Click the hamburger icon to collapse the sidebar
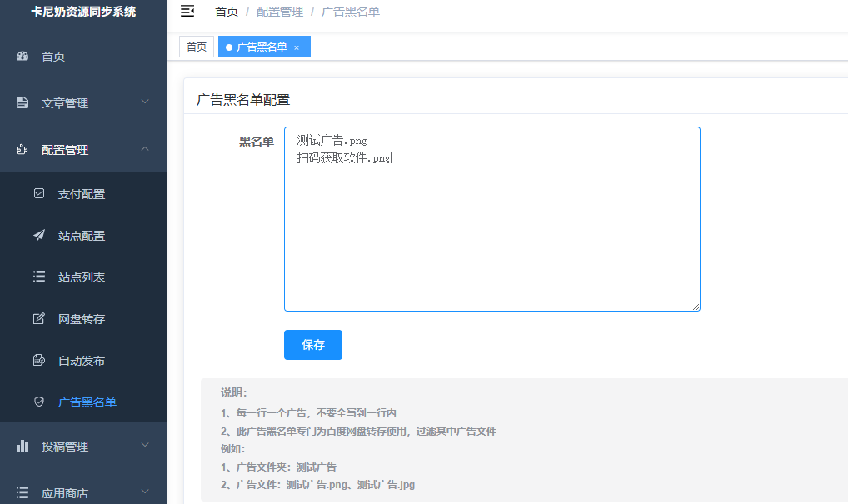 coord(188,12)
